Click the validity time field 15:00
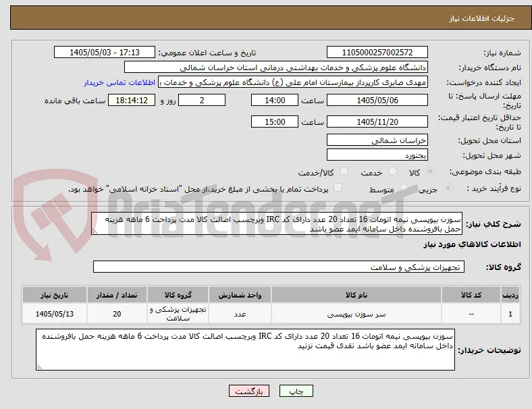This screenshot has height=409, width=532. tap(275, 121)
